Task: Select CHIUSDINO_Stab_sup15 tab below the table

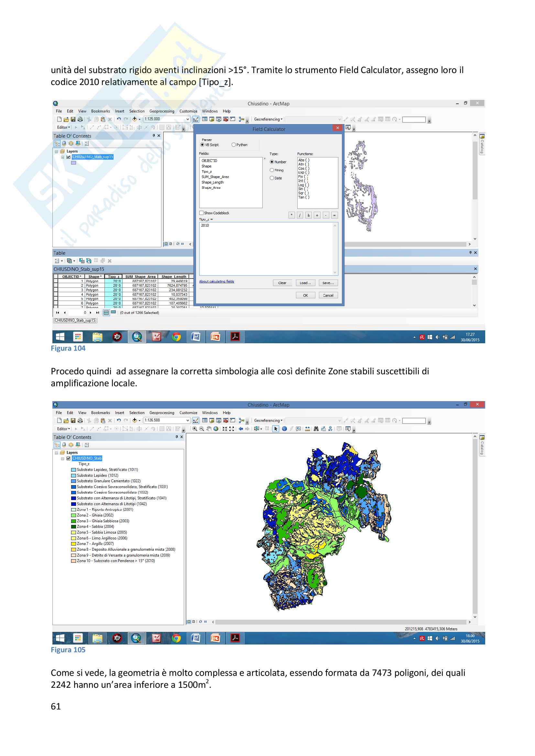Action: [x=75, y=320]
